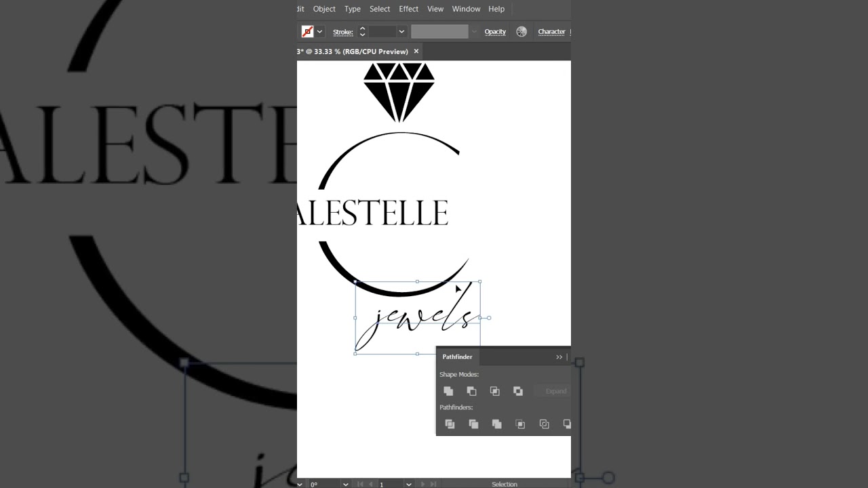This screenshot has height=488, width=868.
Task: Click the Outline pathfinder icon
Action: [x=544, y=424]
